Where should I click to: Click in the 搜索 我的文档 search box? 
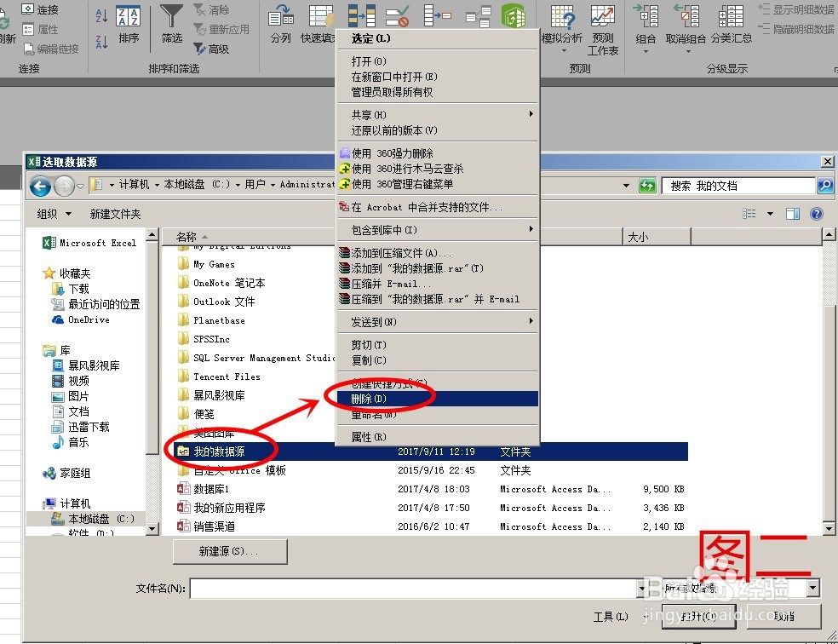(x=738, y=186)
